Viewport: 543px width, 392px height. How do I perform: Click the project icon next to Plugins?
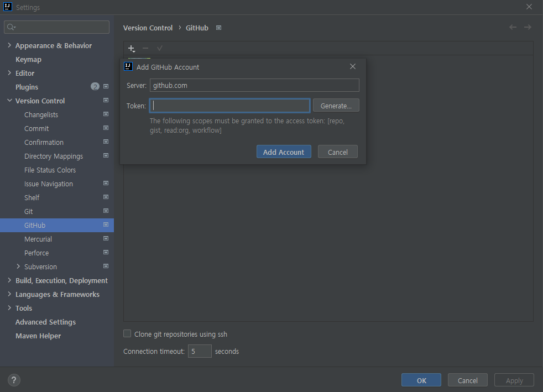[106, 87]
